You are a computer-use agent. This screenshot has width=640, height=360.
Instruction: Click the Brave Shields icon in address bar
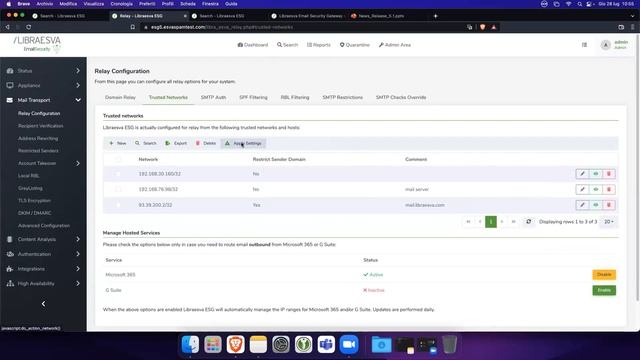[x=482, y=27]
